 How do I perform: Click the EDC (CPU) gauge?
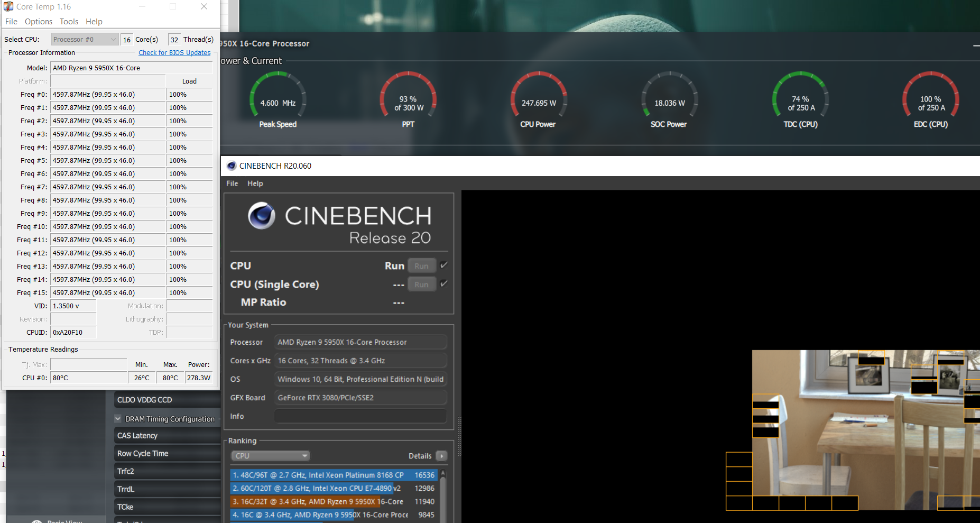point(931,100)
